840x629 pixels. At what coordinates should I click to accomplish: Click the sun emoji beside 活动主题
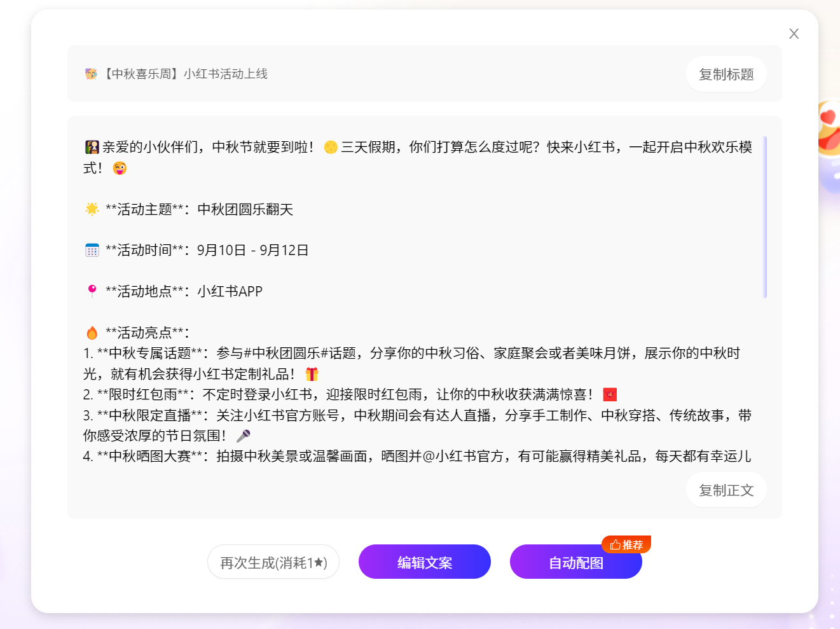point(92,209)
